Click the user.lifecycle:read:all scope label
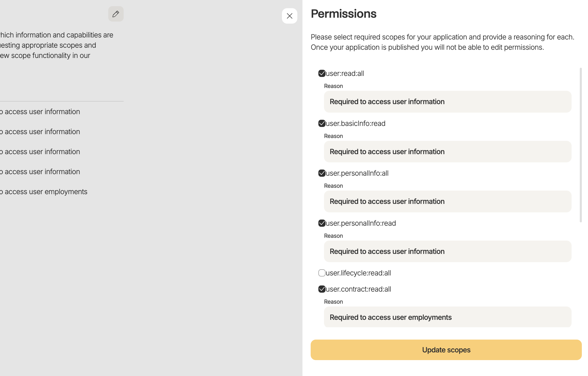 [x=358, y=273]
